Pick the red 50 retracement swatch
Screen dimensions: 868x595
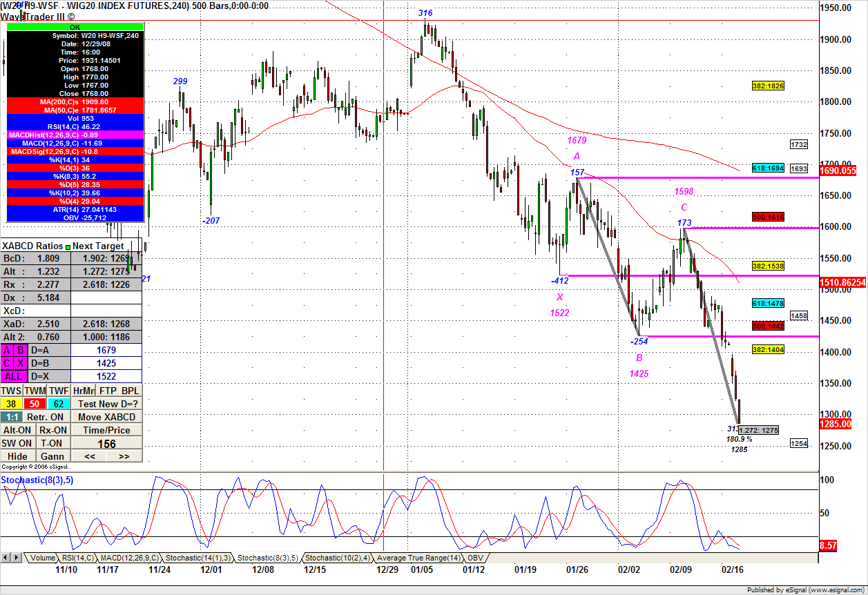pyautogui.click(x=35, y=403)
